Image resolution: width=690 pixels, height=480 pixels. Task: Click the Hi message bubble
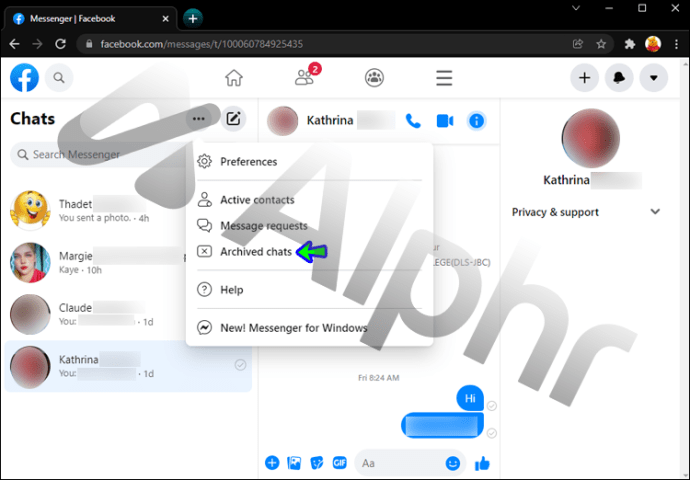470,398
